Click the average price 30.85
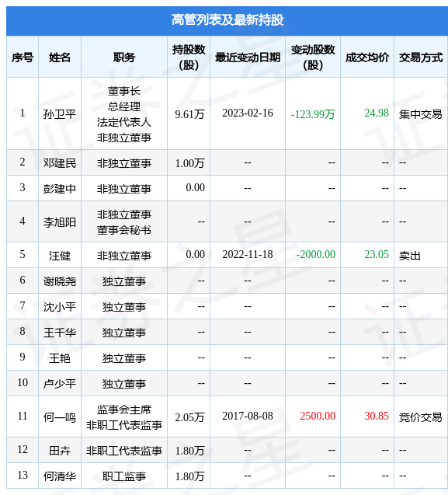This screenshot has height=495, width=448. (x=377, y=416)
